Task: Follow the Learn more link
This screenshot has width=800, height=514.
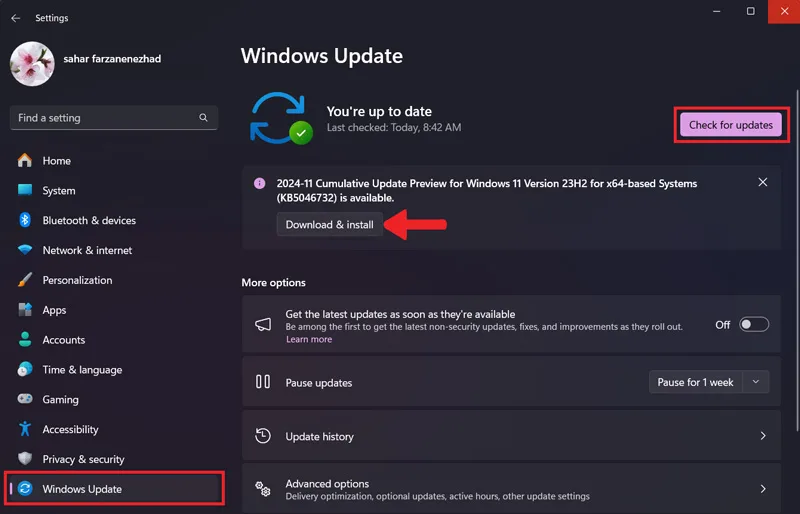Action: [309, 339]
